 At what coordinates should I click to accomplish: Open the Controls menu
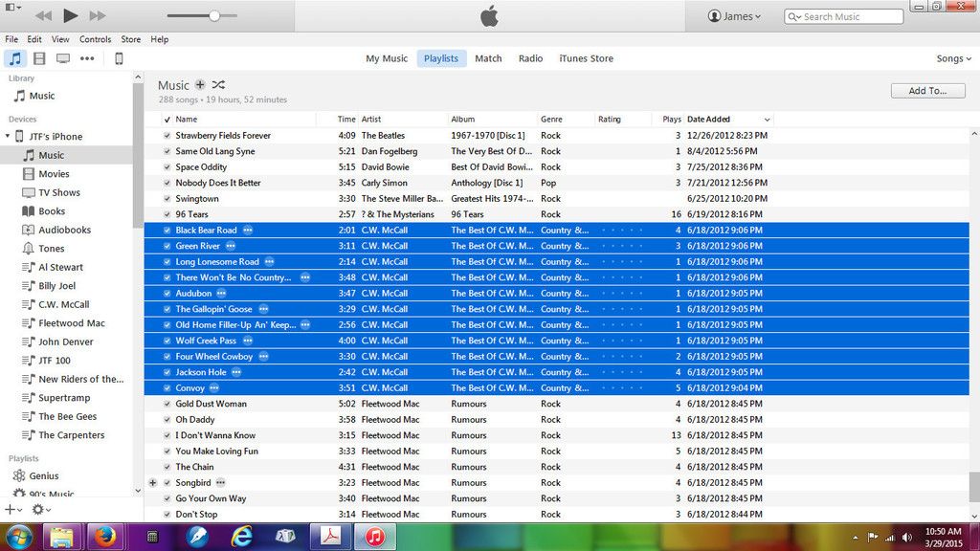click(x=95, y=39)
